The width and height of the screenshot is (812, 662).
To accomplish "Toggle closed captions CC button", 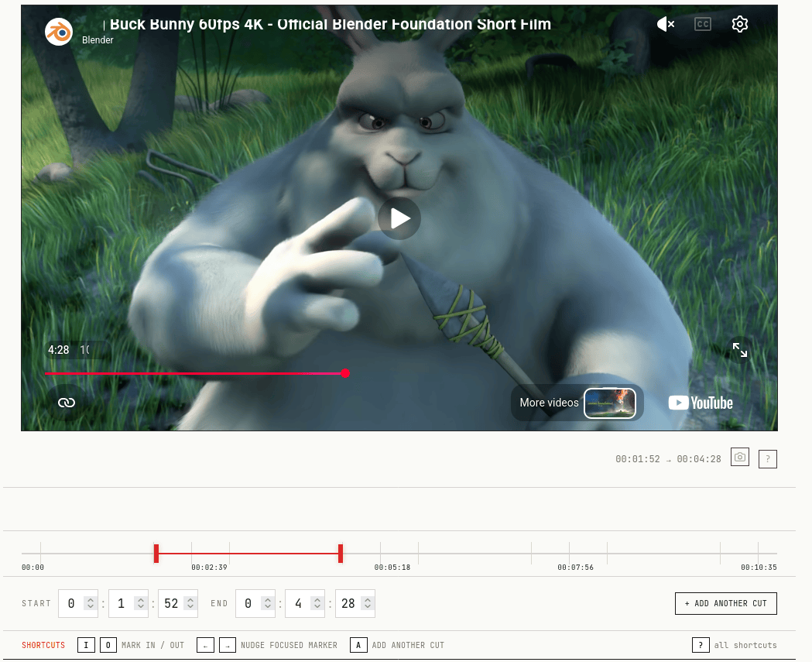I will (703, 24).
